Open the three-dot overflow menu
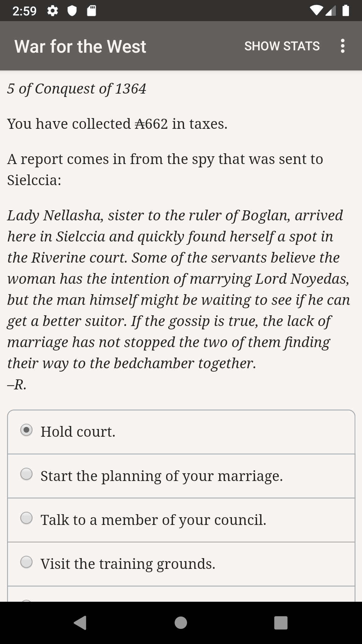 click(x=342, y=46)
